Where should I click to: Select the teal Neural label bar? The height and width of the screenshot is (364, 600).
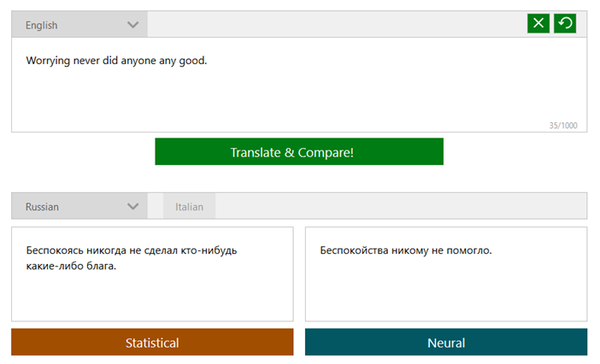[446, 343]
